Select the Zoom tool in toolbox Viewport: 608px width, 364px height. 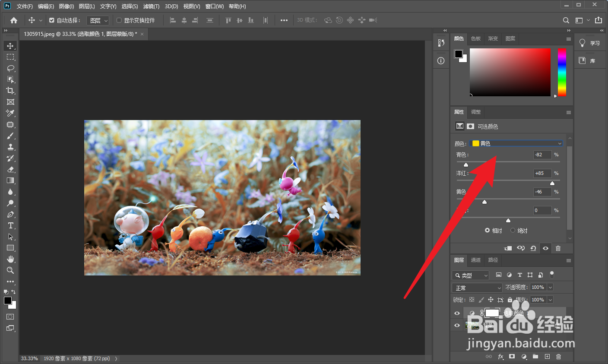point(10,270)
